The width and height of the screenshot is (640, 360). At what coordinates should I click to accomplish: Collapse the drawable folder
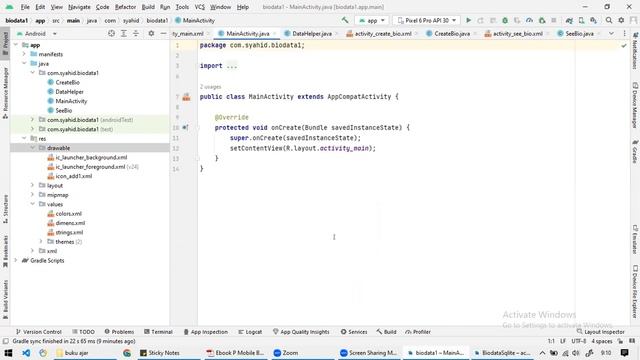(x=33, y=148)
